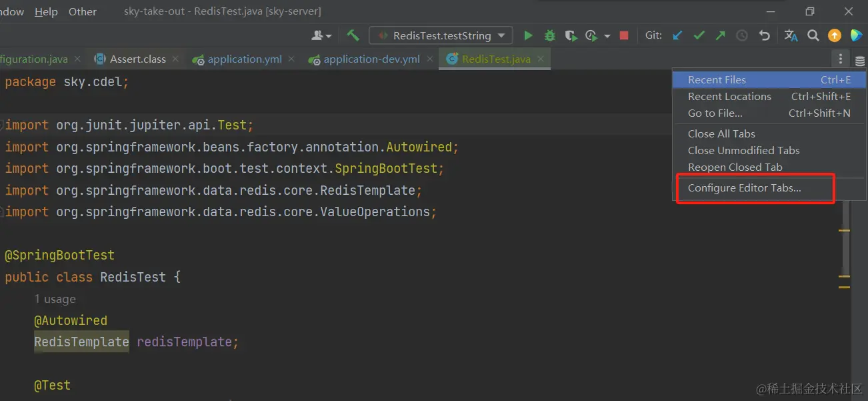Click the @Autowired annotation
The height and width of the screenshot is (401, 868).
[x=71, y=320]
